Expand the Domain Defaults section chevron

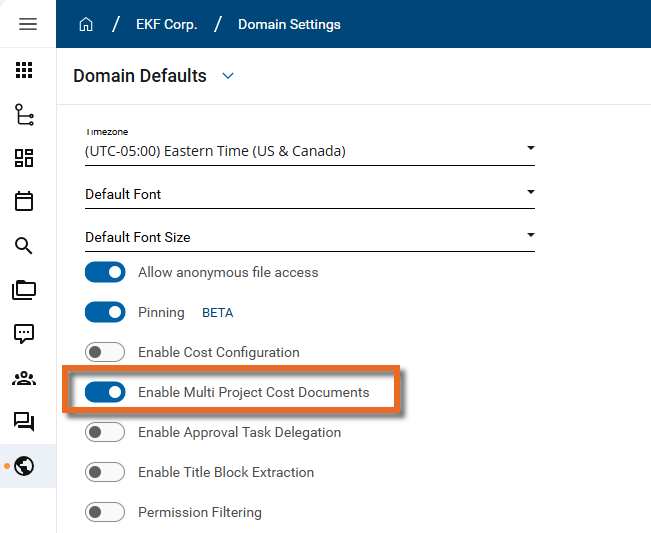tap(228, 76)
